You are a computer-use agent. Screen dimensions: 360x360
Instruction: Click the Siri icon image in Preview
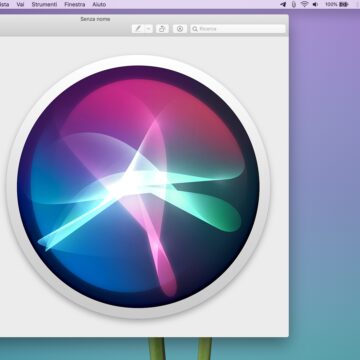[138, 187]
